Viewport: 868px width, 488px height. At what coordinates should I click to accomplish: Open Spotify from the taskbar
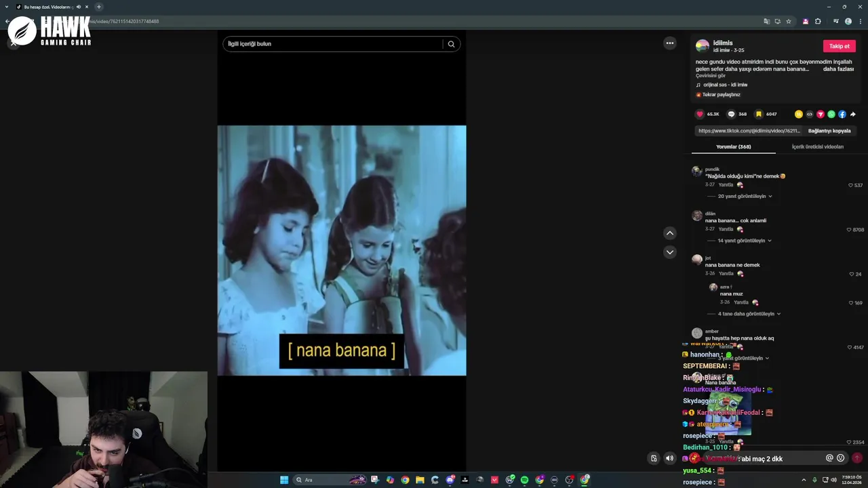click(525, 480)
